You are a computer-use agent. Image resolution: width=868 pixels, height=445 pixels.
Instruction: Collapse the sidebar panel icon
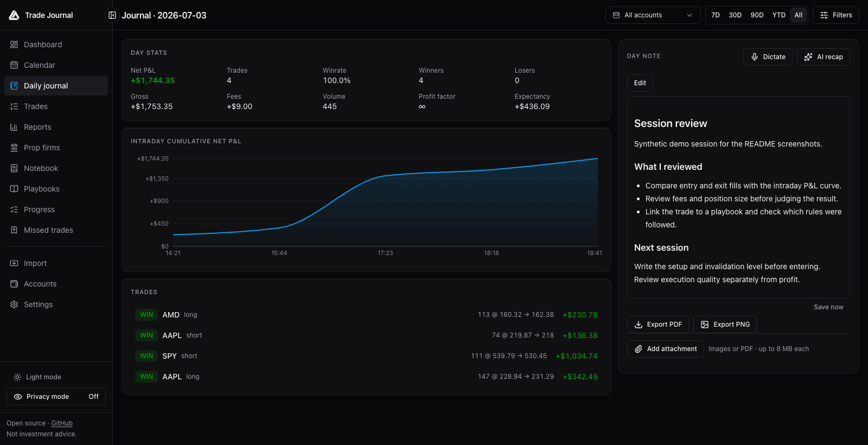(x=112, y=15)
